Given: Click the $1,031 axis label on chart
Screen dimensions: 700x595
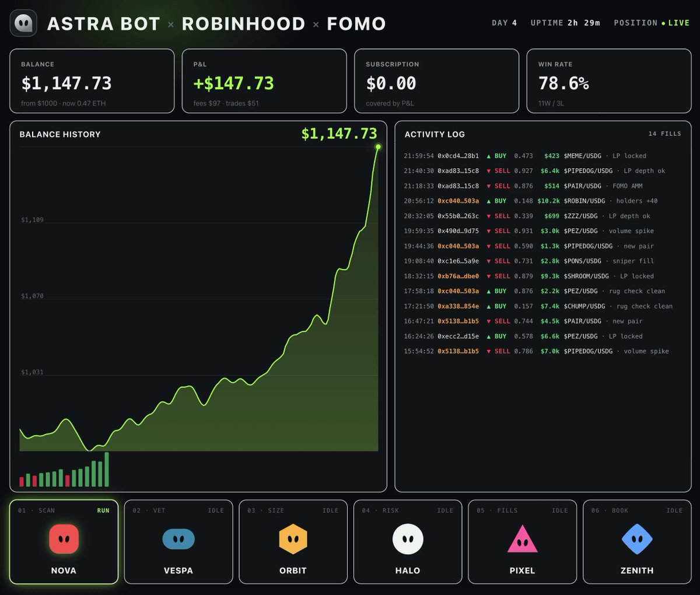Looking at the screenshot, I should [x=32, y=372].
